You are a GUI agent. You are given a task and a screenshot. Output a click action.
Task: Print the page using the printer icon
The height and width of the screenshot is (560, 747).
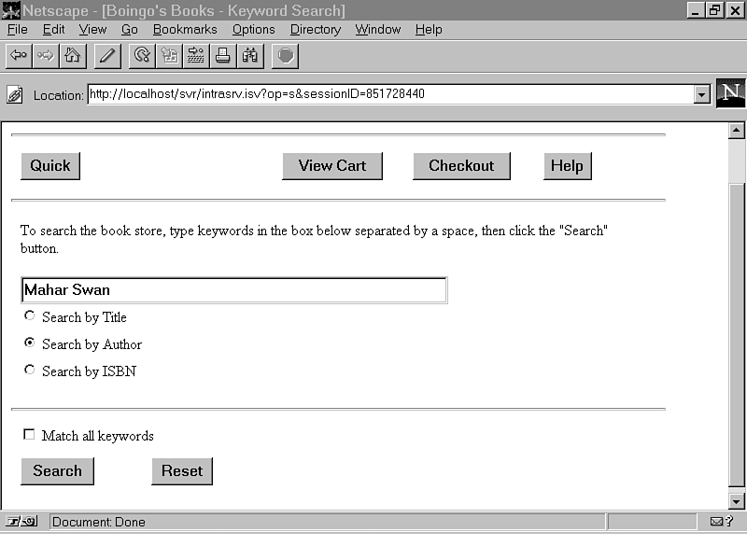223,56
